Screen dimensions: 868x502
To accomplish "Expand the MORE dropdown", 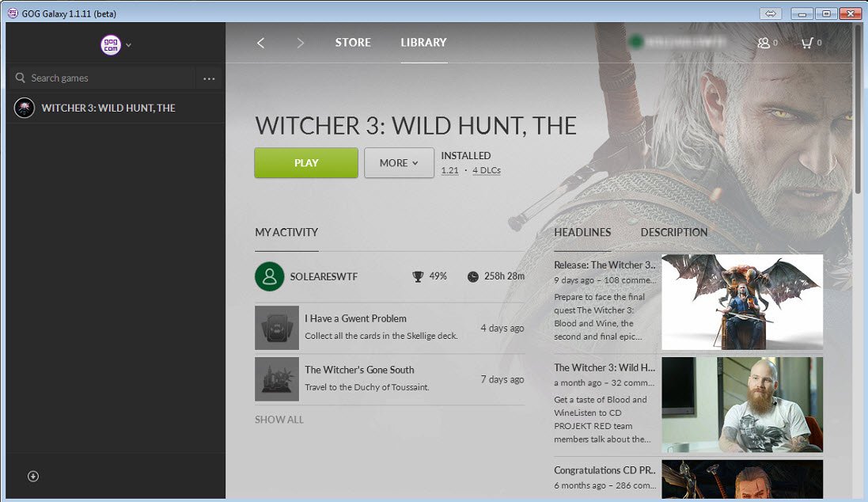I will 399,163.
